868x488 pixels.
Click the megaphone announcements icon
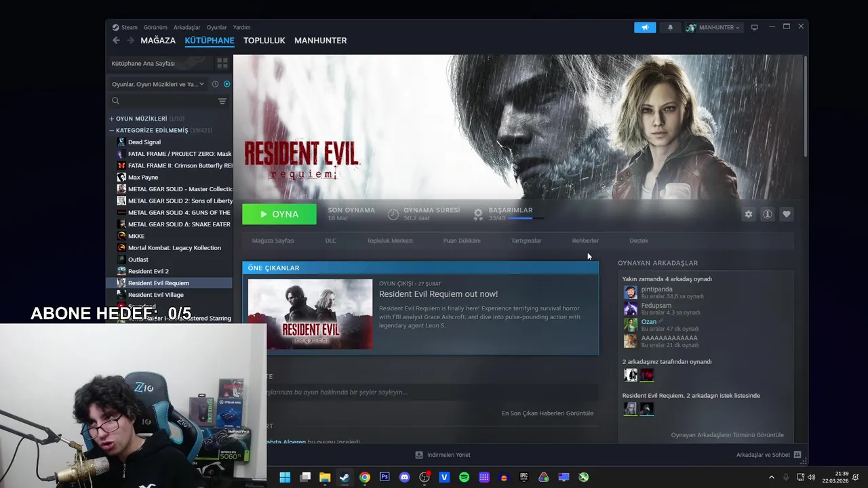click(x=645, y=27)
